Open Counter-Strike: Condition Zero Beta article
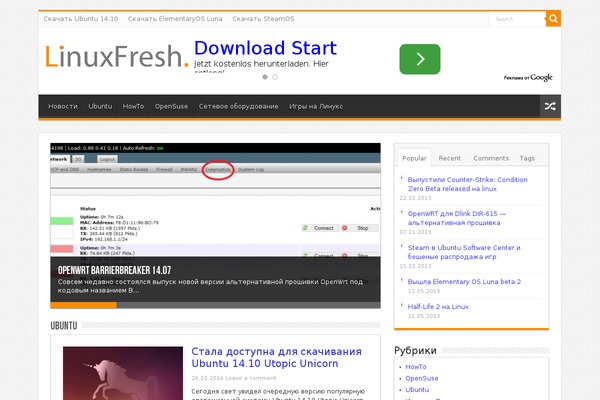This screenshot has width=600, height=400. point(467,184)
